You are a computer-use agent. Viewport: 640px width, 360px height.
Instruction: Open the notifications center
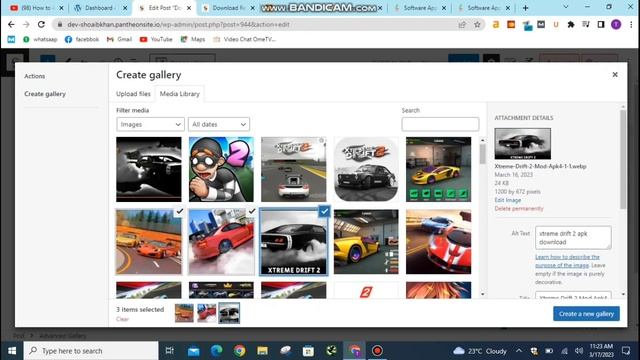click(626, 351)
